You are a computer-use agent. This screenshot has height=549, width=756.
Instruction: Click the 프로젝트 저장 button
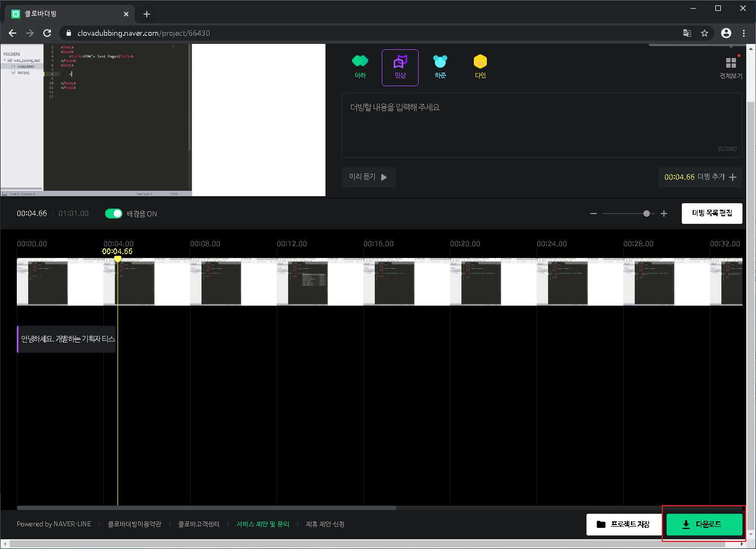[624, 524]
